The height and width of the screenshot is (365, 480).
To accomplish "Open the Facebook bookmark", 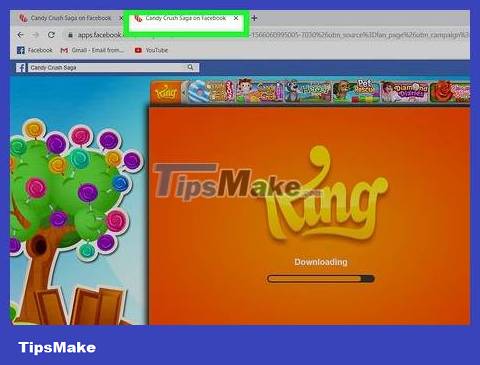I will (x=35, y=50).
